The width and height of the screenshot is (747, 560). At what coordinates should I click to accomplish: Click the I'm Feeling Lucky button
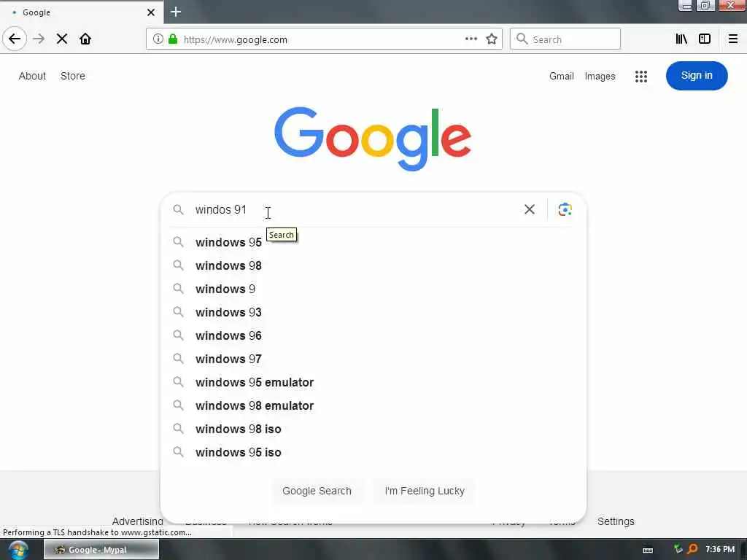[425, 491]
